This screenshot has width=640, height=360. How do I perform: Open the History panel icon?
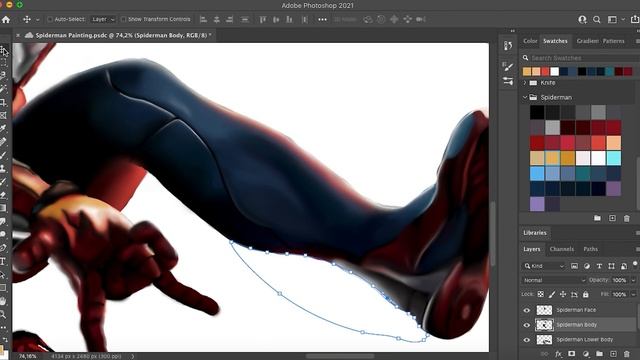pyautogui.click(x=508, y=45)
